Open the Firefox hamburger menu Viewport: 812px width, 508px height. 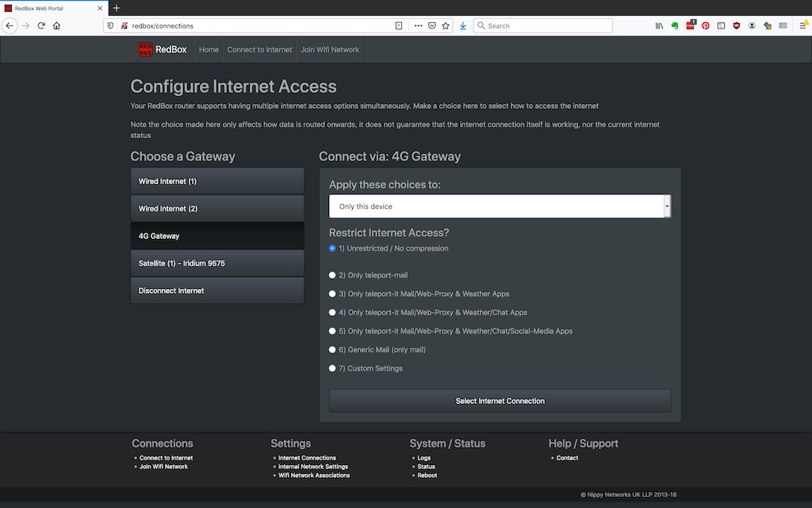[x=803, y=25]
